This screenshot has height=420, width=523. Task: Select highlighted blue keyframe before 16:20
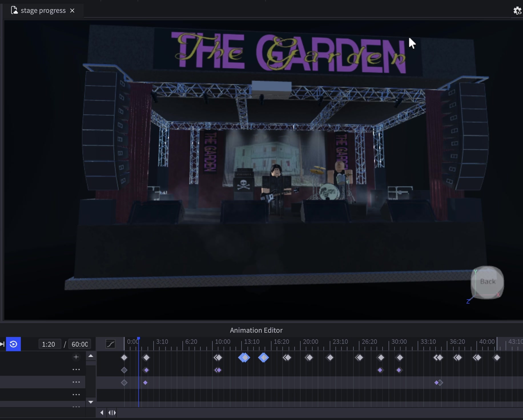(x=263, y=358)
